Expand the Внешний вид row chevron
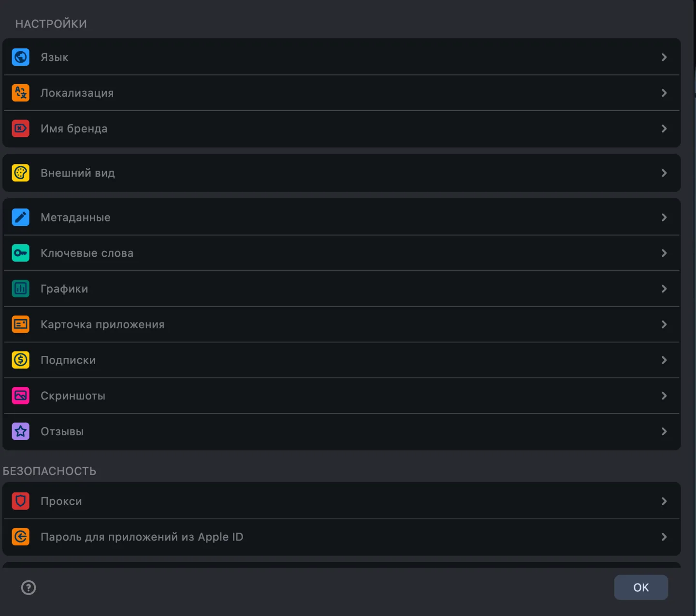The width and height of the screenshot is (696, 616). (x=664, y=173)
